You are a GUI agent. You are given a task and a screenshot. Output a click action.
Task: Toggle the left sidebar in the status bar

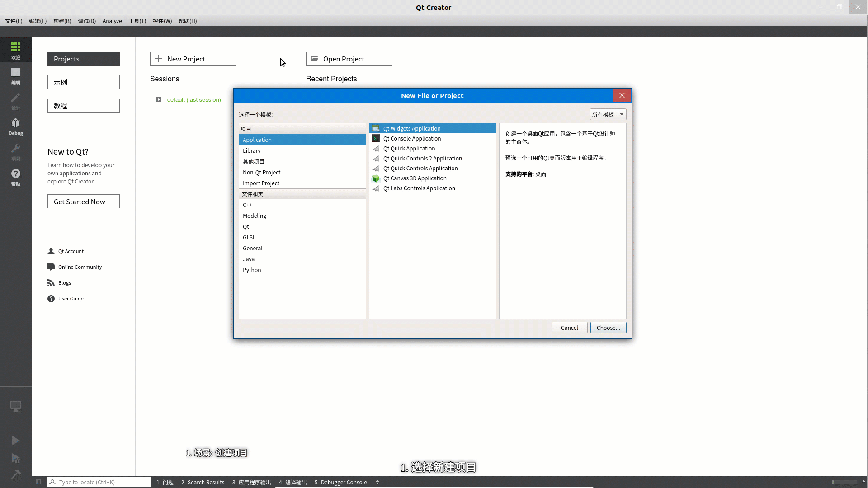point(38,482)
